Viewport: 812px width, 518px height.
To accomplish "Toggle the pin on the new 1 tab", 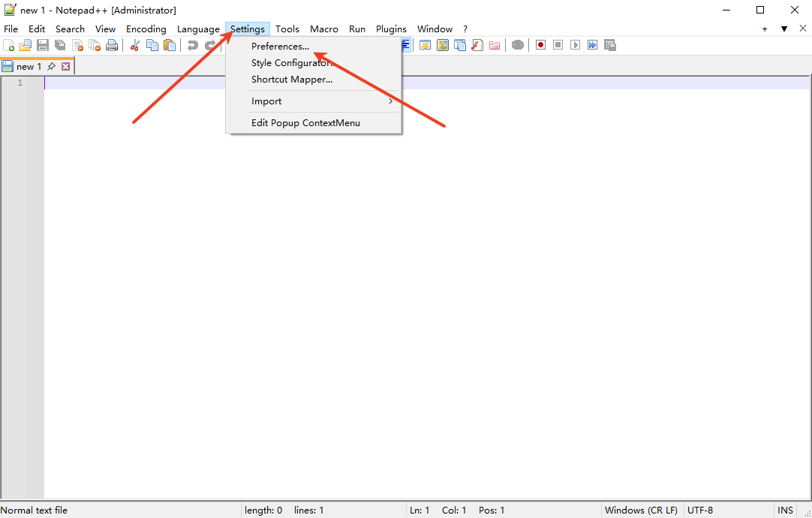I will (x=51, y=67).
